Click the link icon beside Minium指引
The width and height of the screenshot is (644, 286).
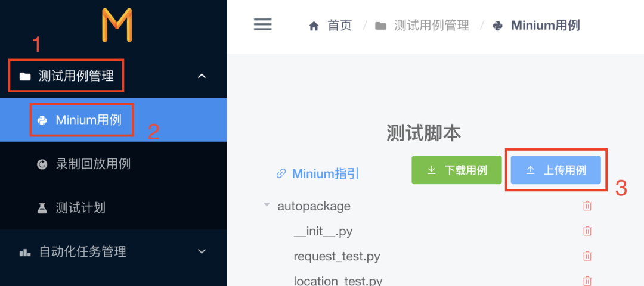point(281,173)
